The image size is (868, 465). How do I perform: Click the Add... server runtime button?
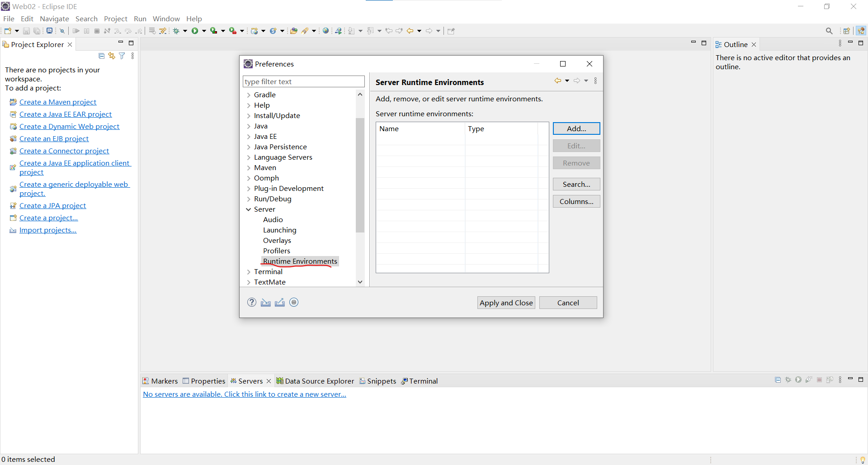click(576, 128)
